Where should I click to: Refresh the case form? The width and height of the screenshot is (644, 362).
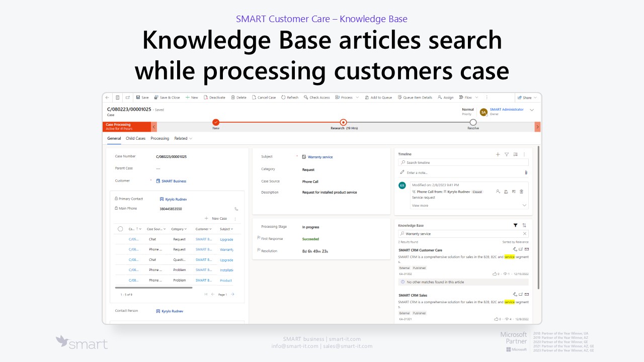point(290,98)
